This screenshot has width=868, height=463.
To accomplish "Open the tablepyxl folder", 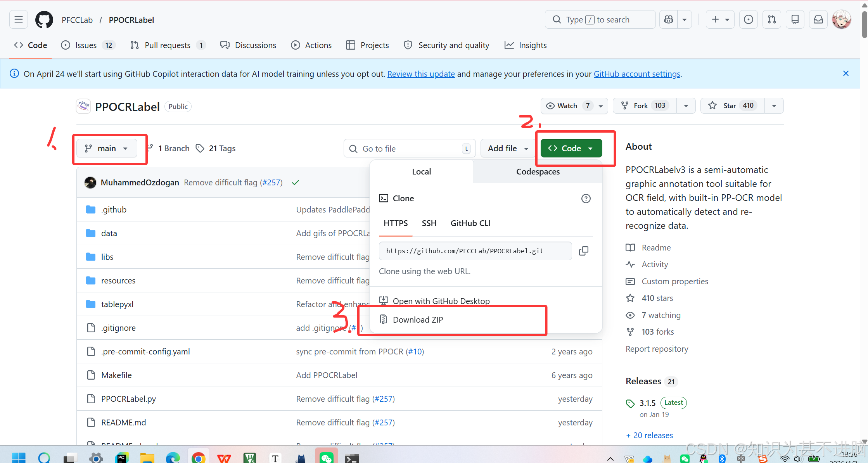I will [117, 304].
